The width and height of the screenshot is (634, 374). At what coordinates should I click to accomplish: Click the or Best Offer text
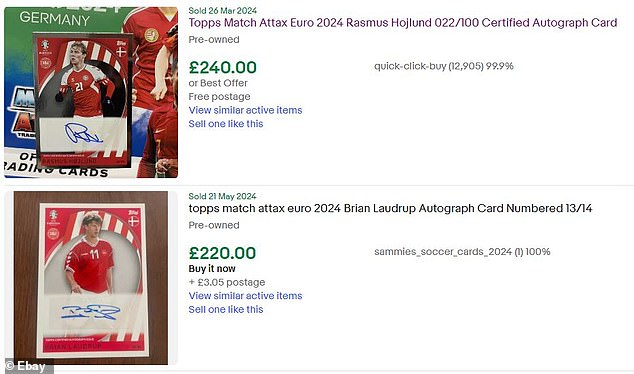click(x=218, y=83)
